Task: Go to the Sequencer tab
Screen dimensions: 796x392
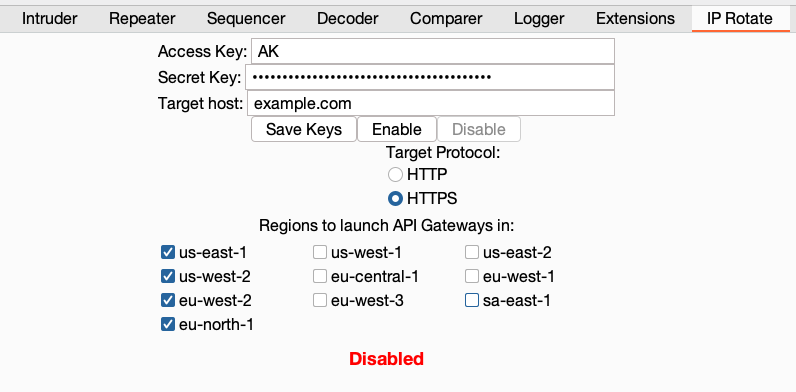Action: [x=246, y=19]
